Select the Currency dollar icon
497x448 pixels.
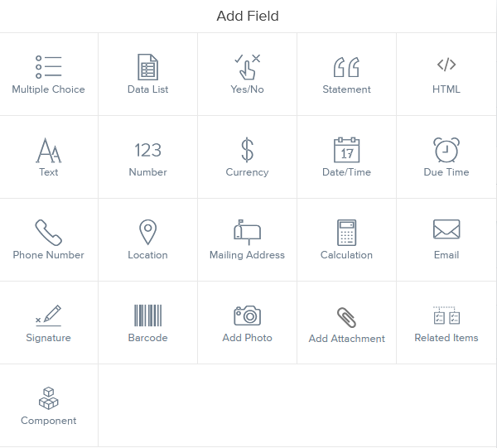(247, 150)
